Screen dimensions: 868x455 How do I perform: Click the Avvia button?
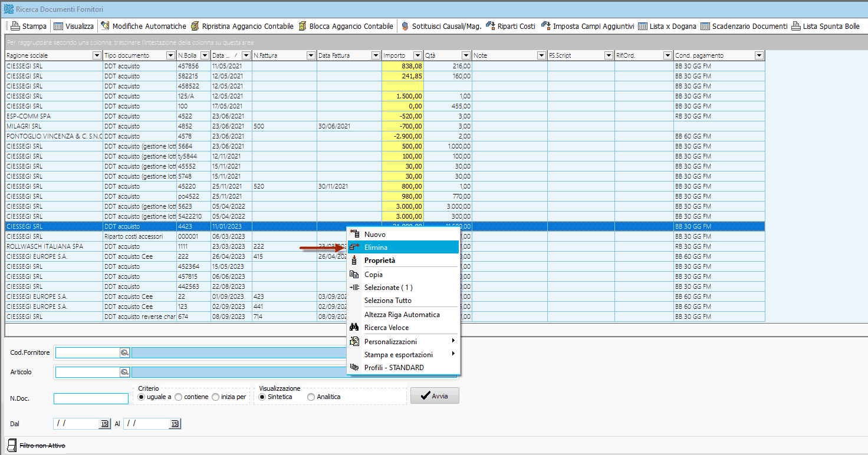[435, 395]
